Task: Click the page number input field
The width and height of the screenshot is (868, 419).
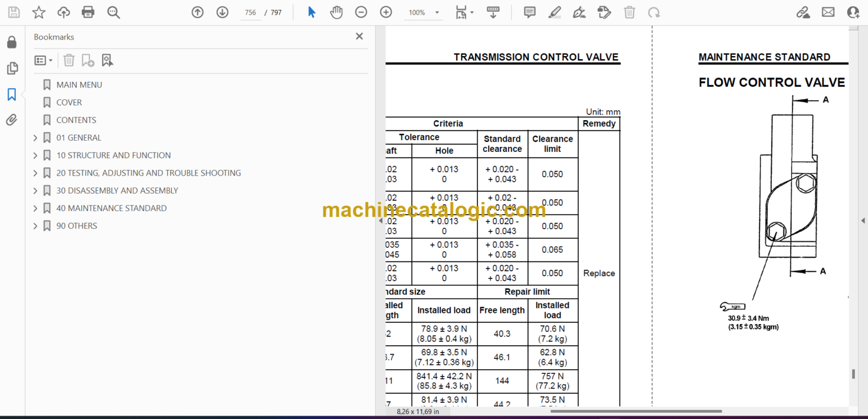Action: pos(250,12)
